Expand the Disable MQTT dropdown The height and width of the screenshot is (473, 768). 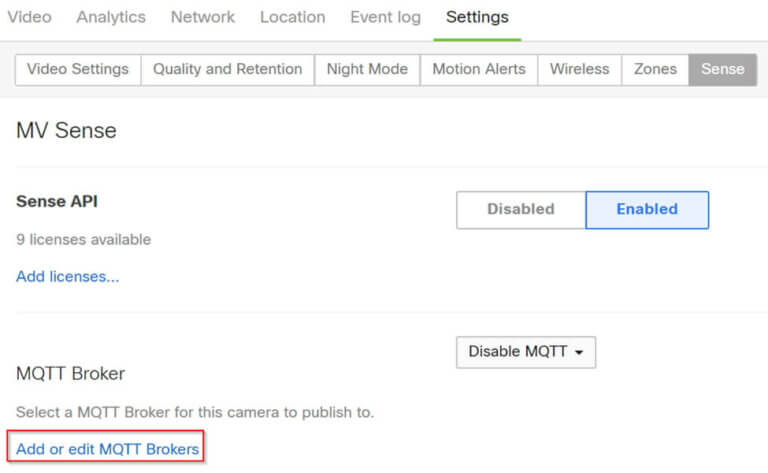pos(526,352)
